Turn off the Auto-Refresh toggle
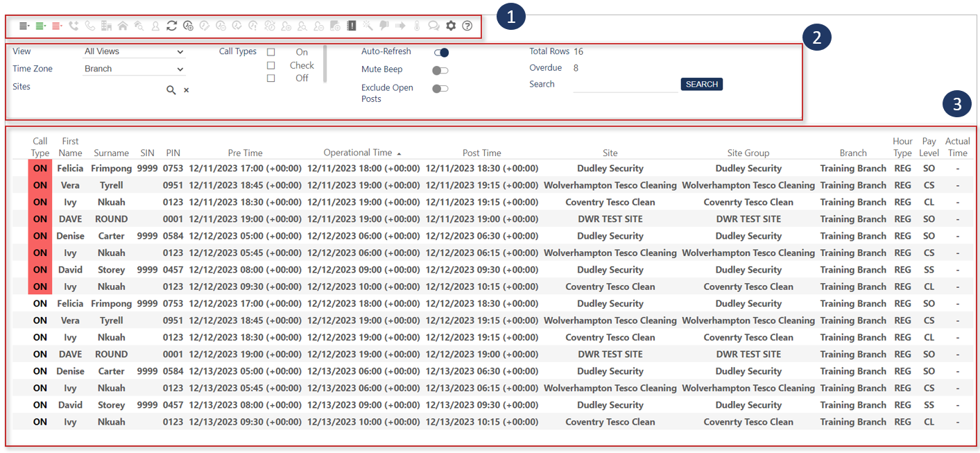 click(x=441, y=53)
